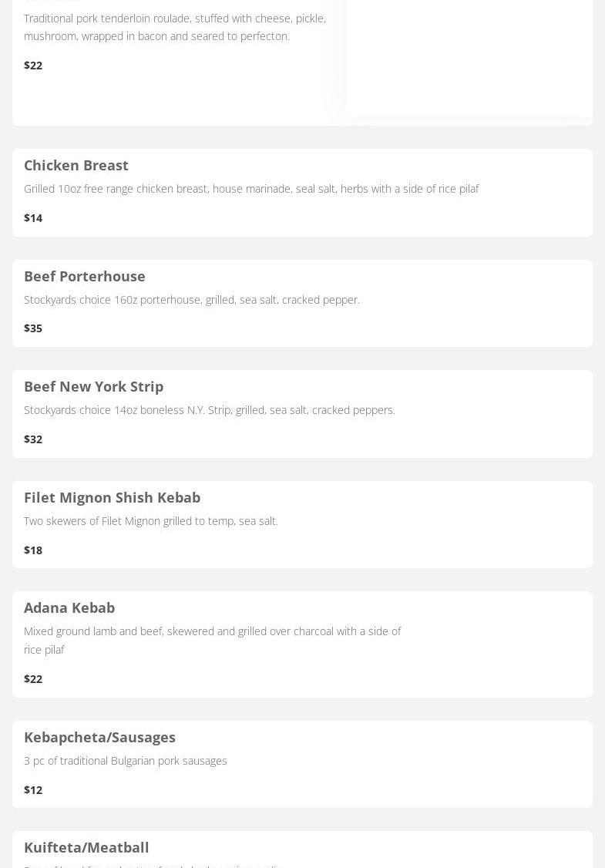Click the Kuifteta/Meatball heading
This screenshot has height=868, width=605.
(x=86, y=847)
